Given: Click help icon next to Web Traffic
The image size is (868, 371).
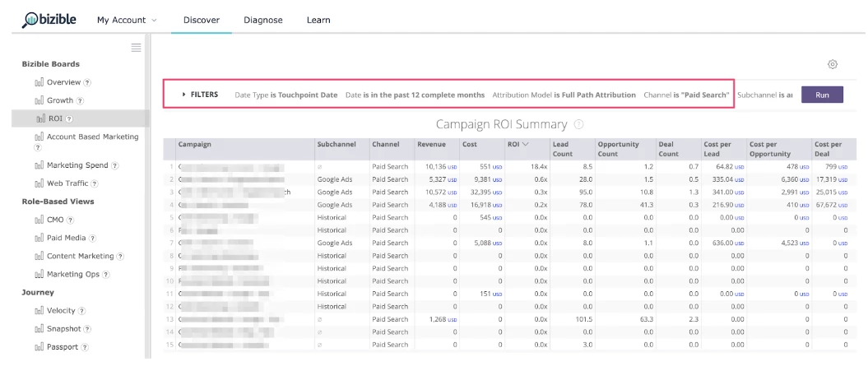Looking at the screenshot, I should [x=95, y=183].
